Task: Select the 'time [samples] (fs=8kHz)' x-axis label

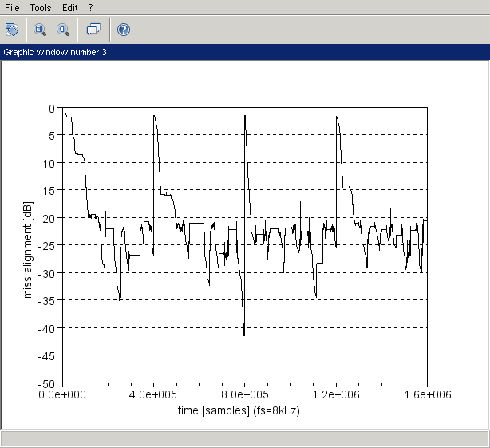Action: click(x=245, y=410)
